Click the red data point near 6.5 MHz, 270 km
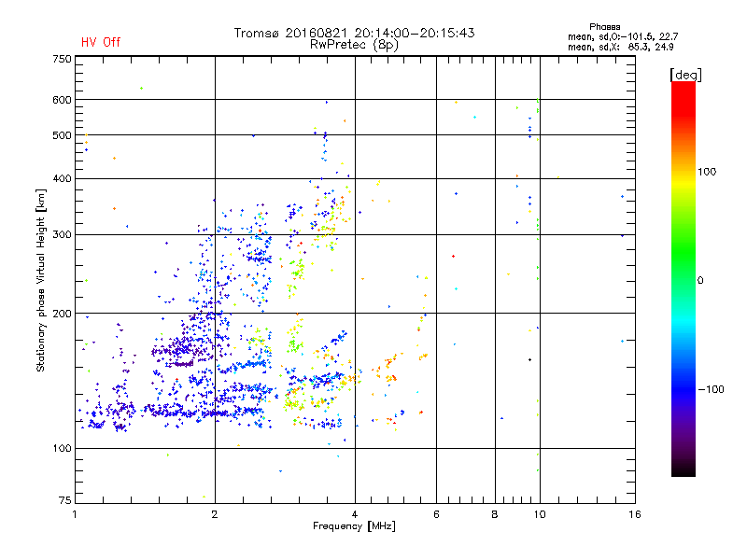 pyautogui.click(x=453, y=256)
